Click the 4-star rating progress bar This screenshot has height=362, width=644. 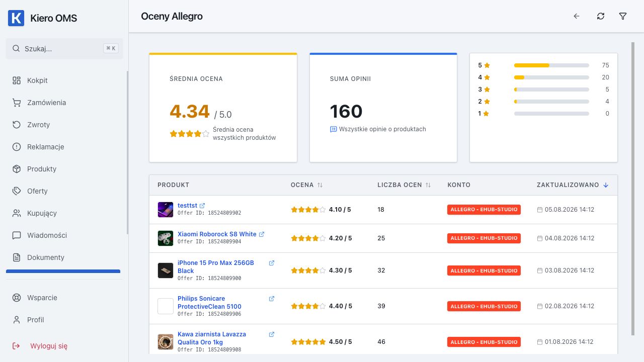[x=551, y=77]
